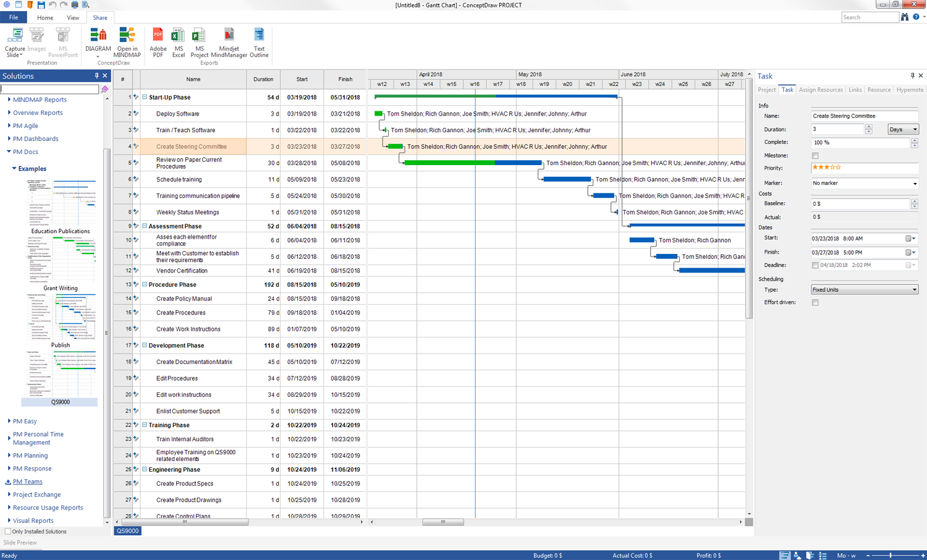Toggle the Effort driven checkbox

815,302
